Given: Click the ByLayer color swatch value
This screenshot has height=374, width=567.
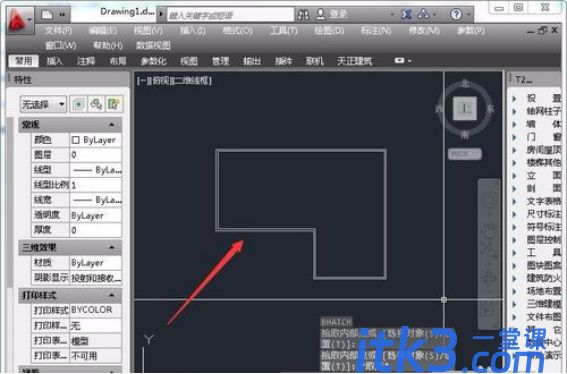Looking at the screenshot, I should pos(95,140).
